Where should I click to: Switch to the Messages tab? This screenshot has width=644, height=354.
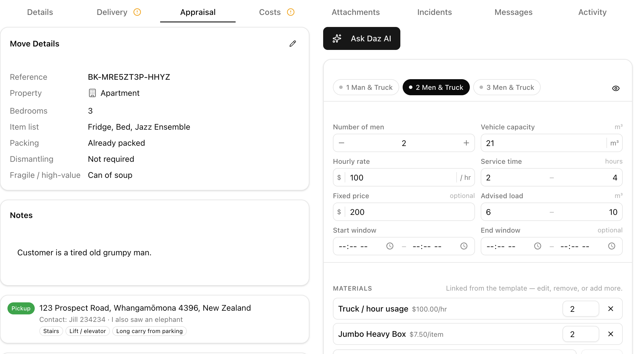click(x=513, y=12)
